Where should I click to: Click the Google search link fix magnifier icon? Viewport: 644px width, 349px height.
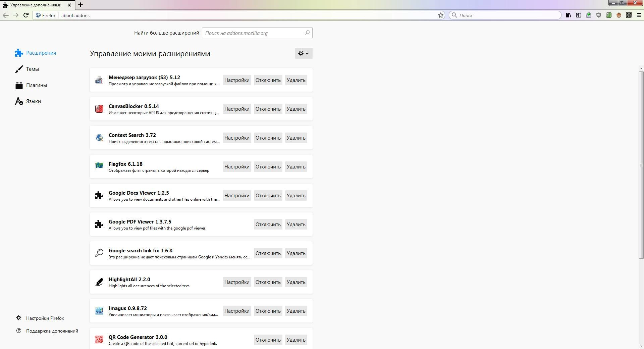click(99, 253)
